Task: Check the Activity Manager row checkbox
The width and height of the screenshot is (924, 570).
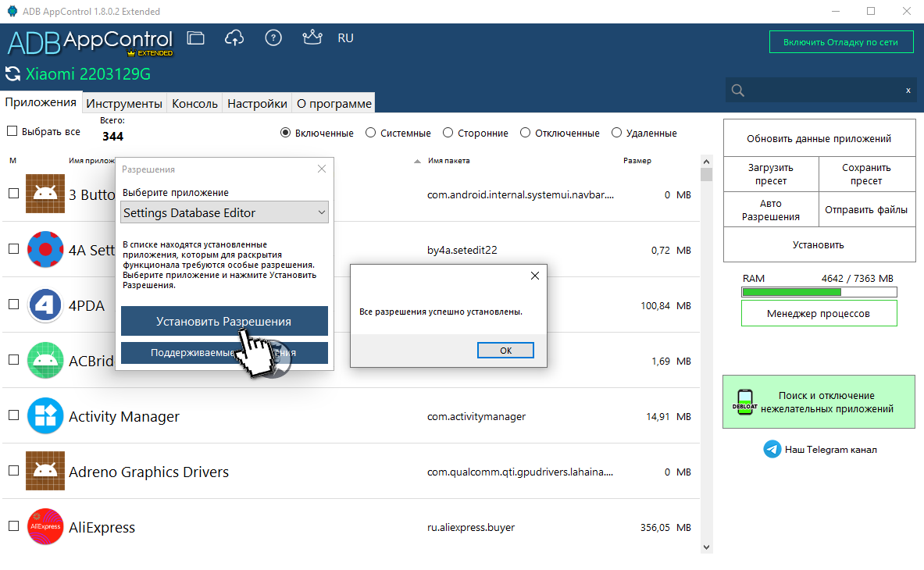Action: point(13,415)
